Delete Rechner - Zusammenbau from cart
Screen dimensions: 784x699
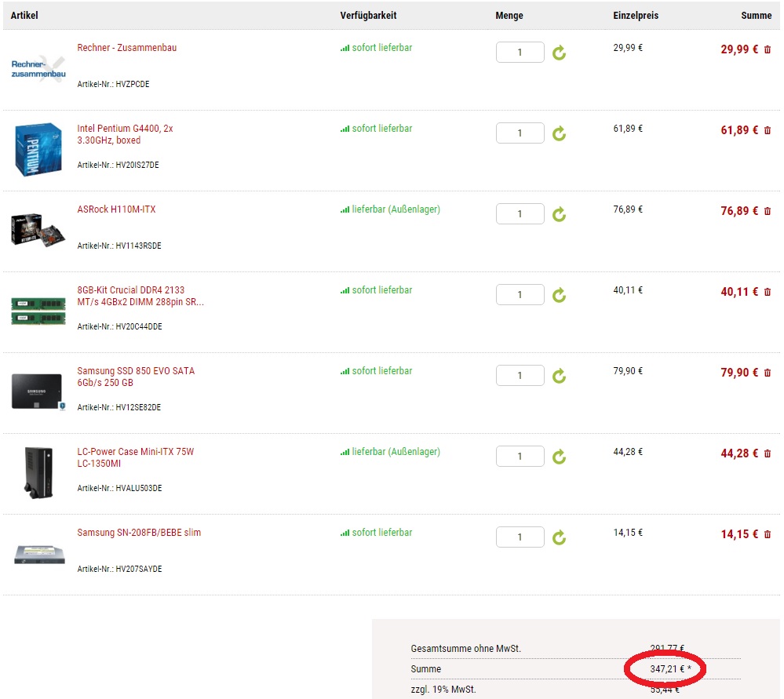pyautogui.click(x=768, y=49)
